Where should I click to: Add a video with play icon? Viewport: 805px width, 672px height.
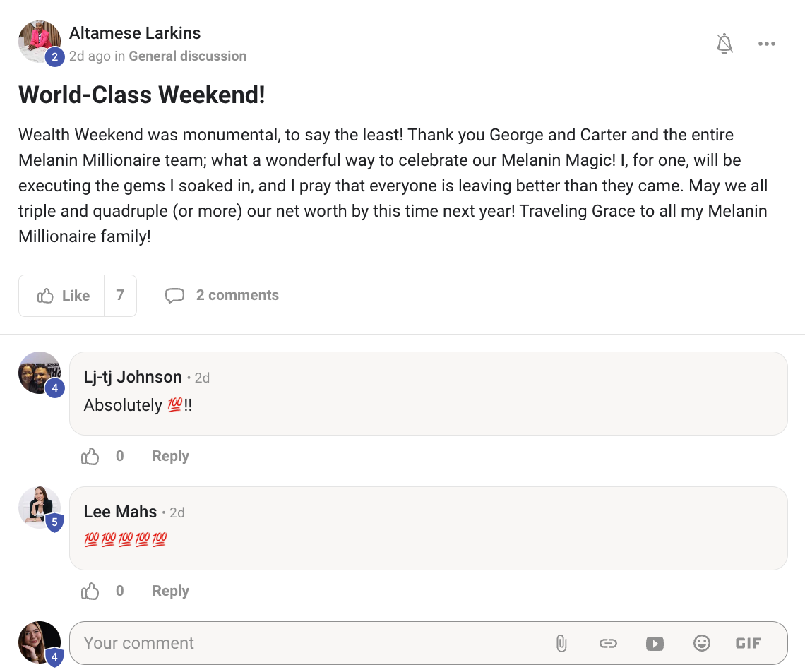pos(655,643)
